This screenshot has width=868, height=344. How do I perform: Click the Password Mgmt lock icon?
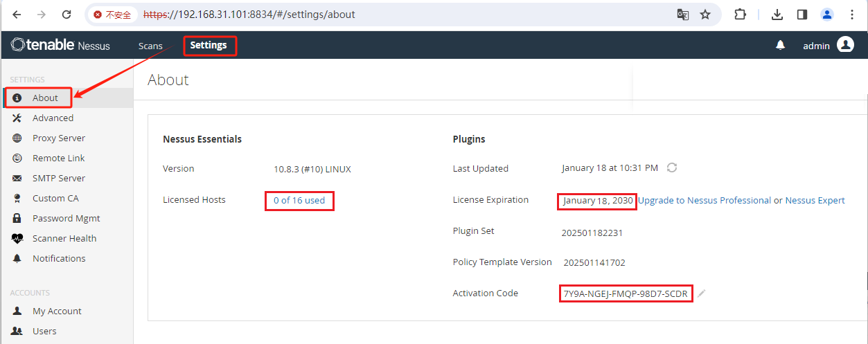point(17,218)
